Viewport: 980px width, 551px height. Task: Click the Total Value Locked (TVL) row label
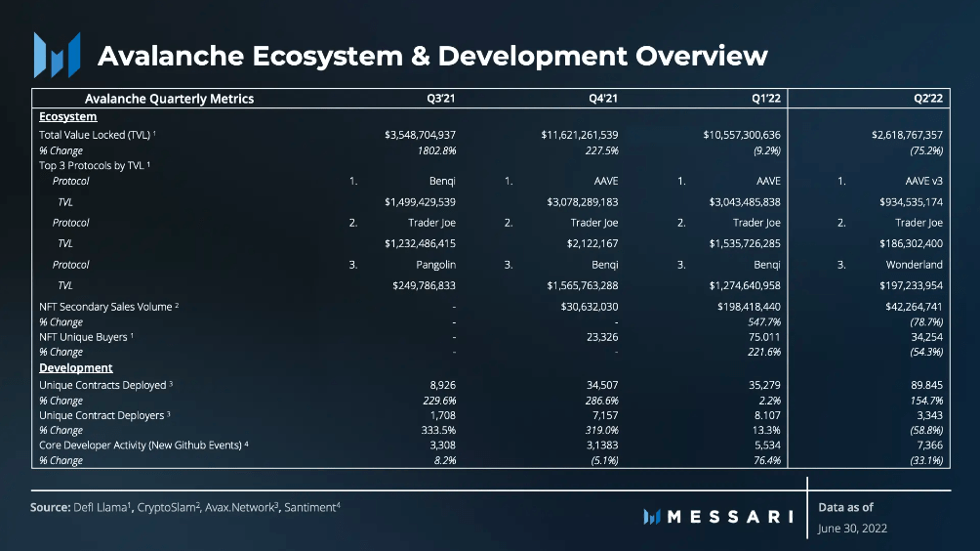click(x=97, y=135)
